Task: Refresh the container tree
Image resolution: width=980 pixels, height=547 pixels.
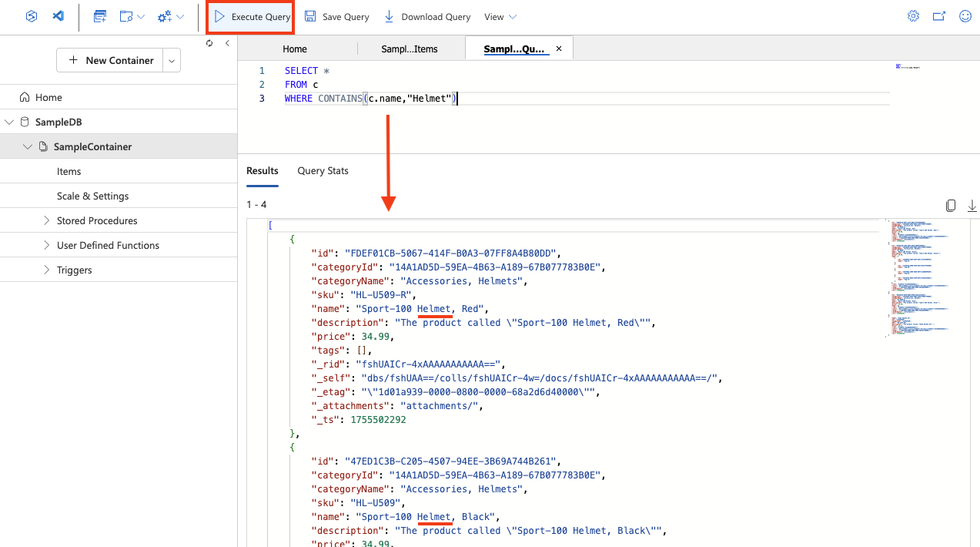Action: pos(209,44)
